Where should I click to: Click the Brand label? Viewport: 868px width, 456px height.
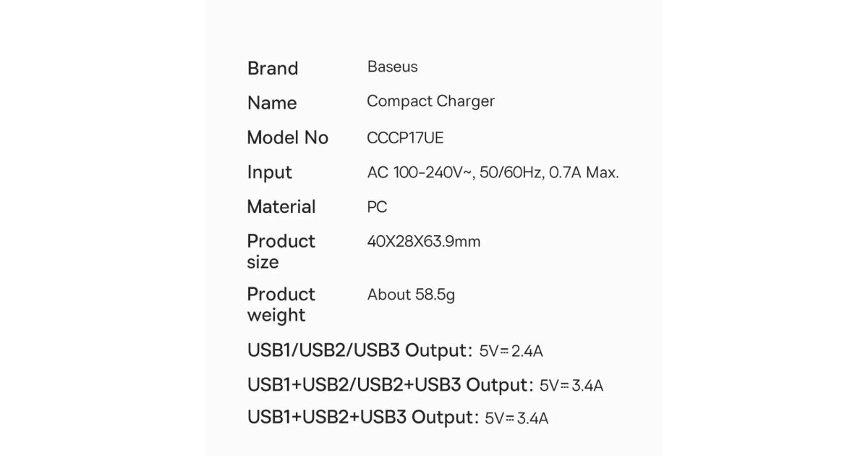[x=273, y=68]
